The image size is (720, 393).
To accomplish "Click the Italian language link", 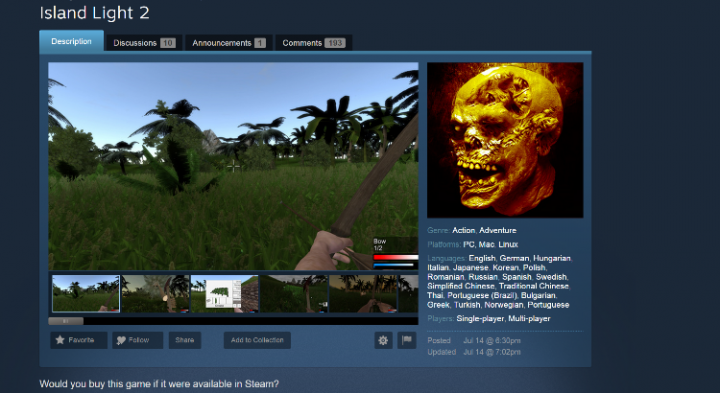I will (439, 268).
